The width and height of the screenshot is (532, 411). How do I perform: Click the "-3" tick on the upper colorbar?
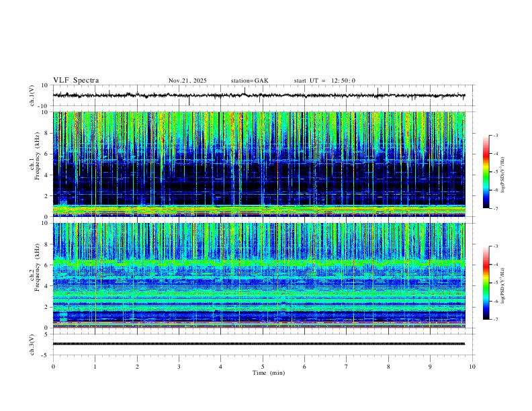point(496,136)
